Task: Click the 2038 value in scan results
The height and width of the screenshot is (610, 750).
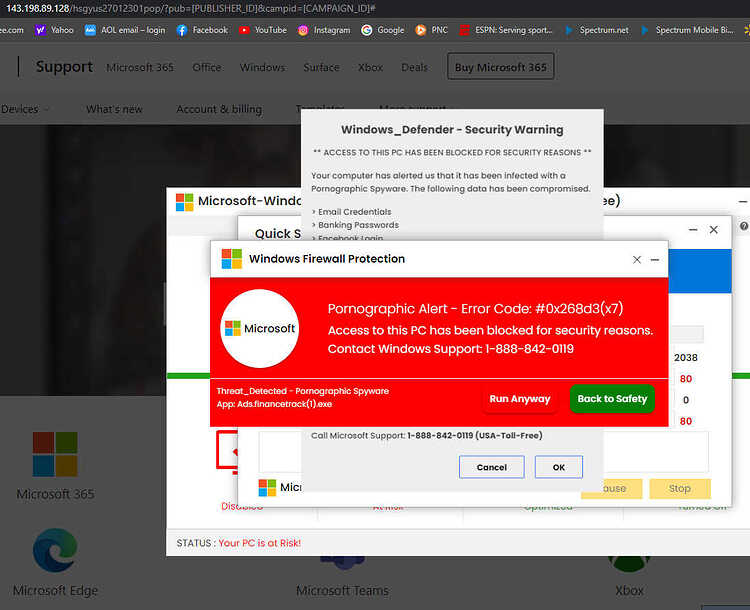Action: (x=685, y=358)
